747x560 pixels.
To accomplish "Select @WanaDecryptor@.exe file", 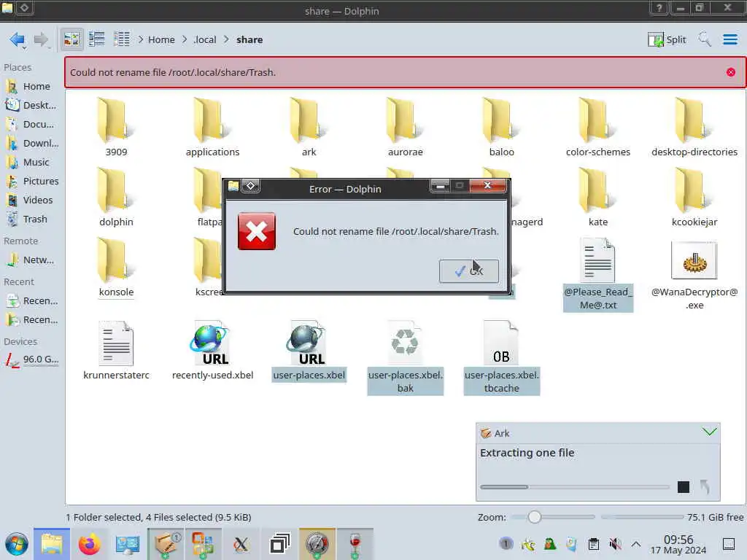I will click(694, 274).
